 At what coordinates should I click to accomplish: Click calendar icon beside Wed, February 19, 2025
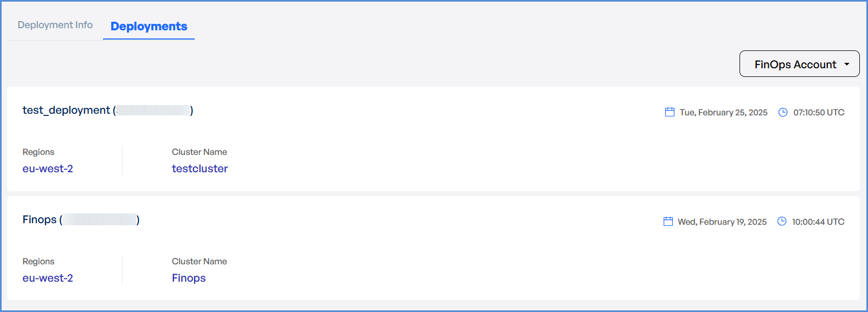[668, 222]
